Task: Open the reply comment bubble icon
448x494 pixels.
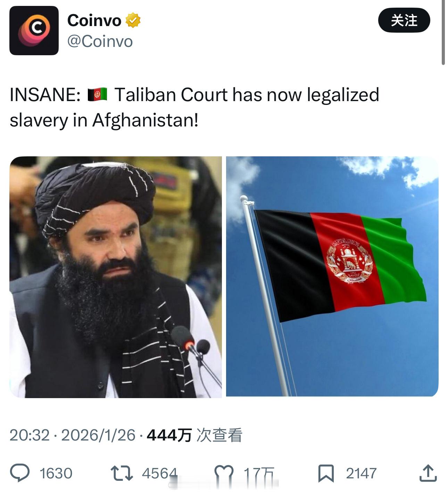Action: point(20,473)
